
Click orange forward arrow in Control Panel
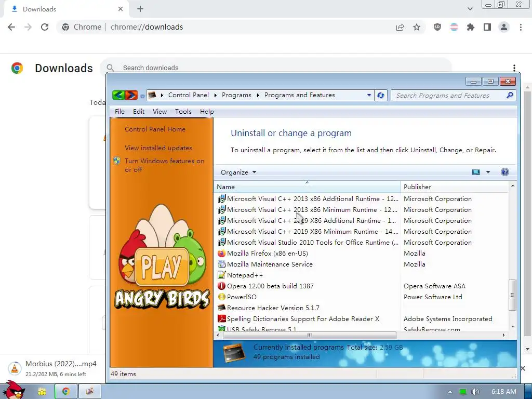point(131,96)
